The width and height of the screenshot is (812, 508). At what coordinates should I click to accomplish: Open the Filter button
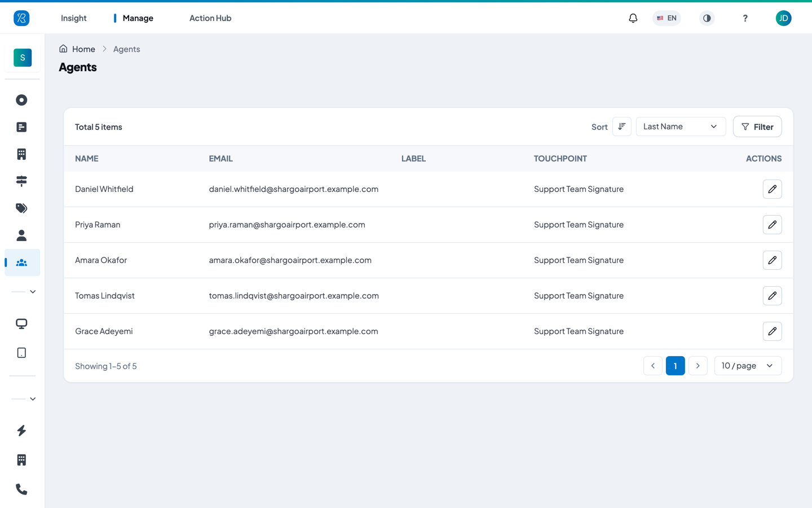click(757, 126)
